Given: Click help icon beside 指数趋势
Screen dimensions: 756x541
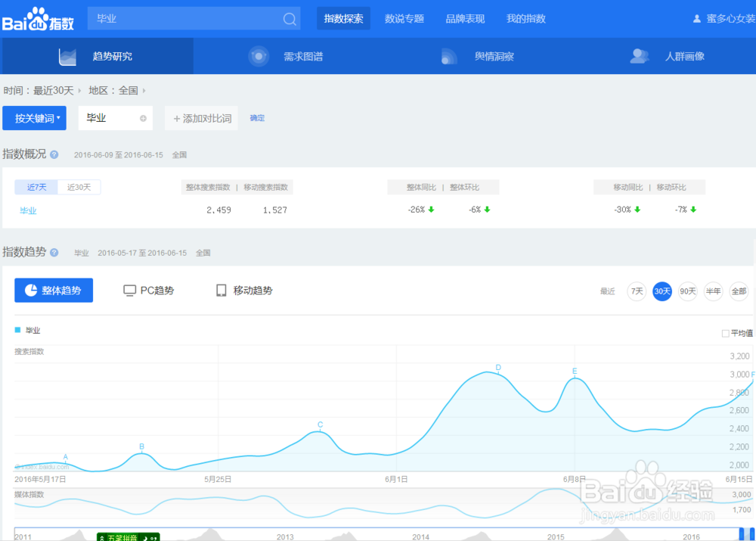Looking at the screenshot, I should click(54, 253).
